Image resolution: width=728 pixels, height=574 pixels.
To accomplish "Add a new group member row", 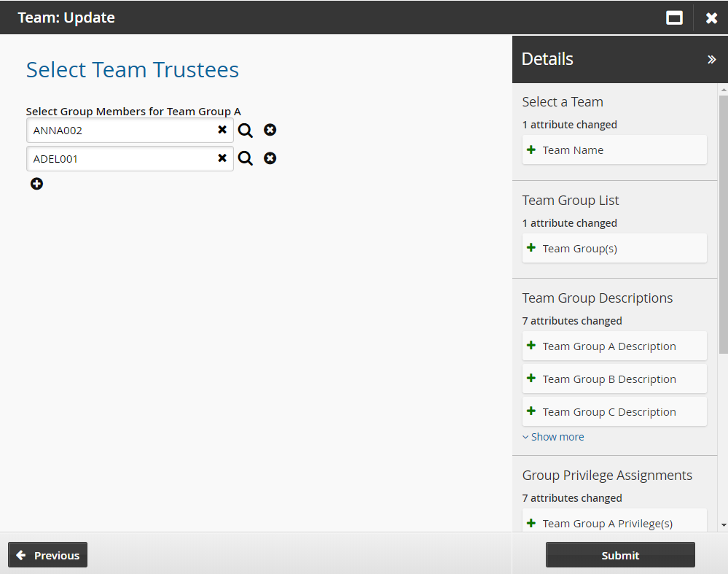I will pos(37,184).
